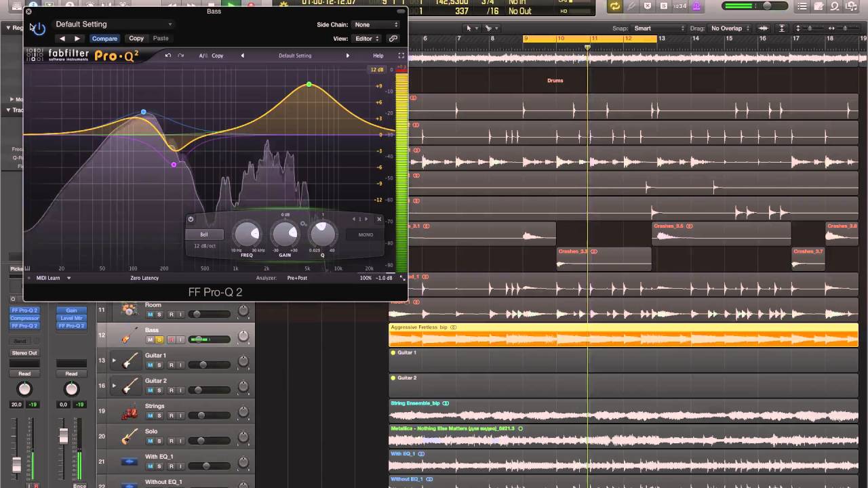This screenshot has height=488, width=868.
Task: Mute the Strings track
Action: [x=151, y=415]
